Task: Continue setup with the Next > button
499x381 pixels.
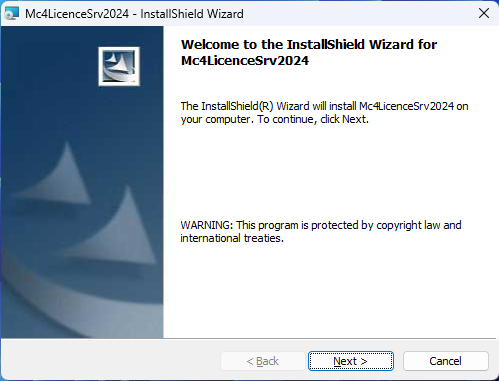Action: (x=351, y=361)
